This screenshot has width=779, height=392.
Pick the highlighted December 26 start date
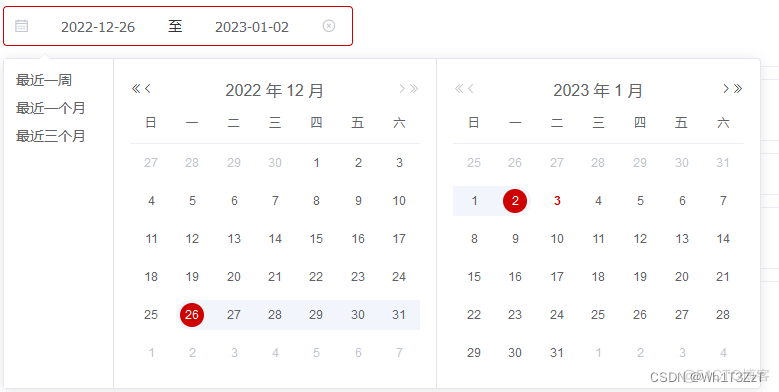192,314
